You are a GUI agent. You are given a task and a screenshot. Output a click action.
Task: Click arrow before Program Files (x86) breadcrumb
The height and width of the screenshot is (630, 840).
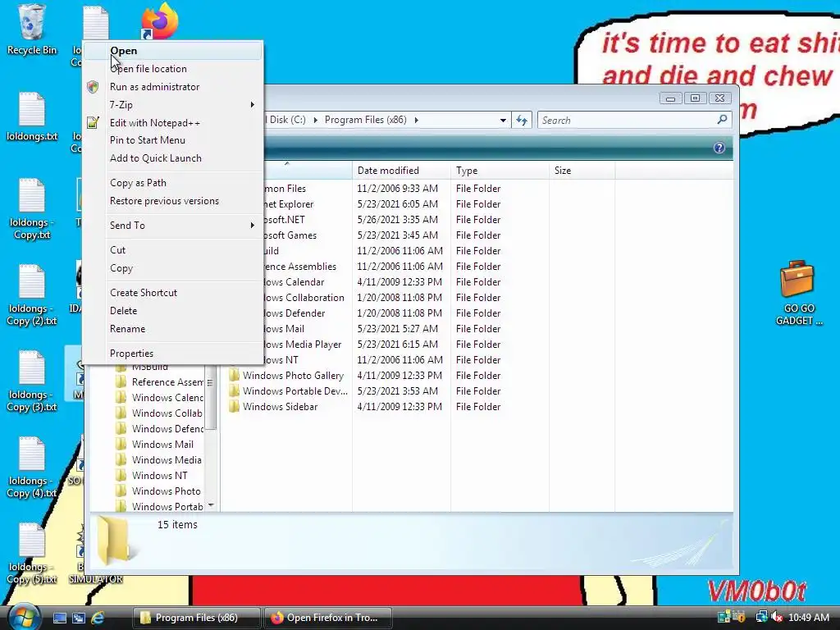coord(315,120)
